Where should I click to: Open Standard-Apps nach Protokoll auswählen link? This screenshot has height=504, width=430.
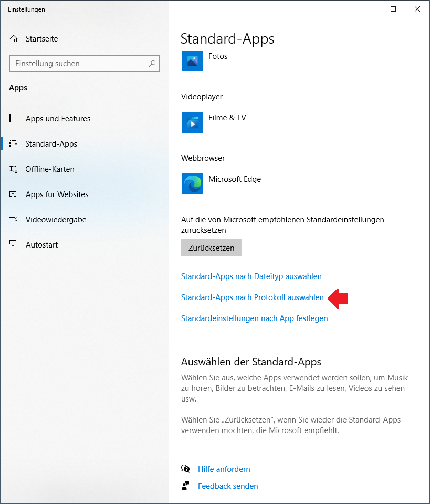[x=252, y=297]
